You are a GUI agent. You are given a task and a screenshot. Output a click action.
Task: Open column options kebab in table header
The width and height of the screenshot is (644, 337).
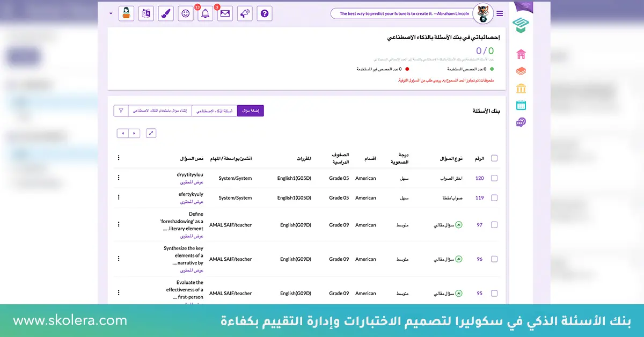click(x=119, y=158)
